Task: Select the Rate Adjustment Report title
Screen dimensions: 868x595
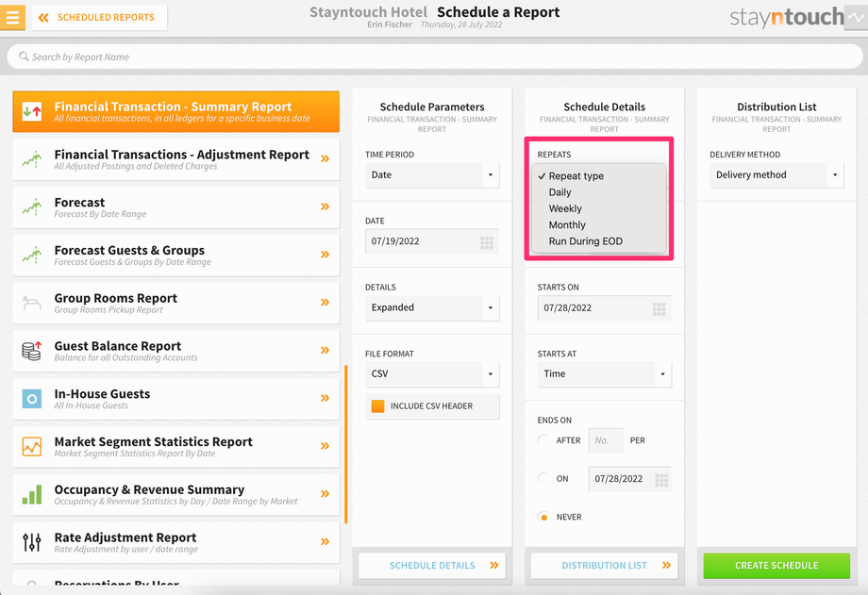Action: click(x=125, y=537)
